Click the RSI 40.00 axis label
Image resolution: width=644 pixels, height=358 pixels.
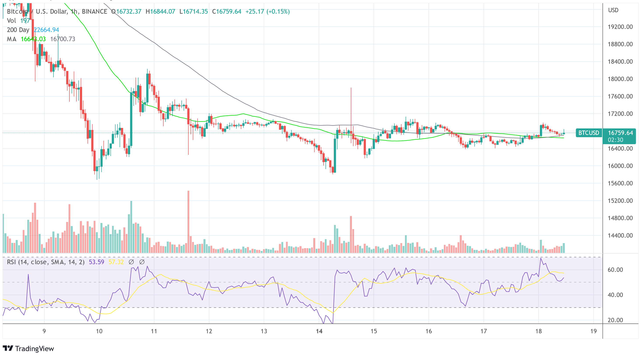pos(615,295)
